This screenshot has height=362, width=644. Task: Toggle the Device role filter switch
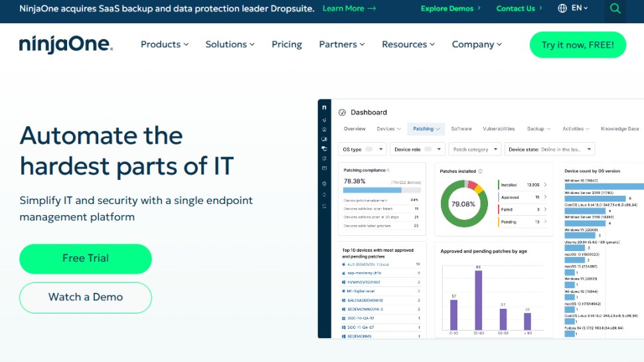(428, 149)
